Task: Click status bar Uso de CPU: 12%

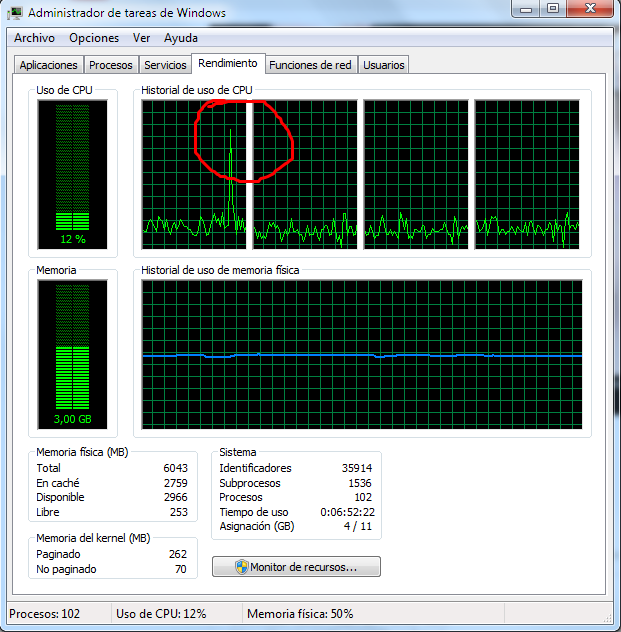Action: click(x=161, y=613)
